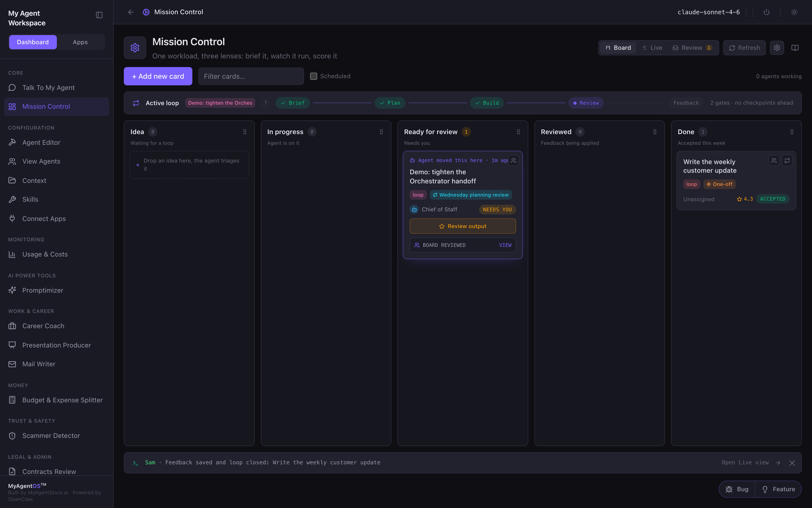
Task: Go back with the arrow icon
Action: 131,12
